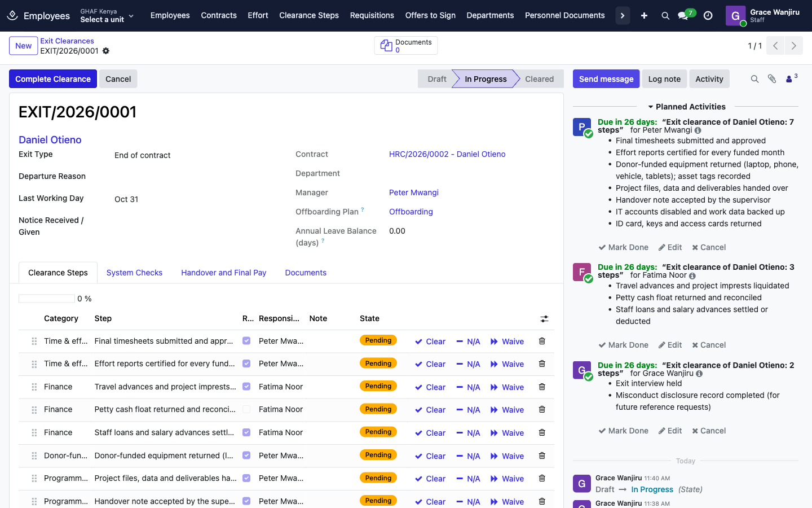Viewport: 812px width, 508px height.
Task: Click the gear icon beside EXIT/2026/0001
Action: point(106,51)
